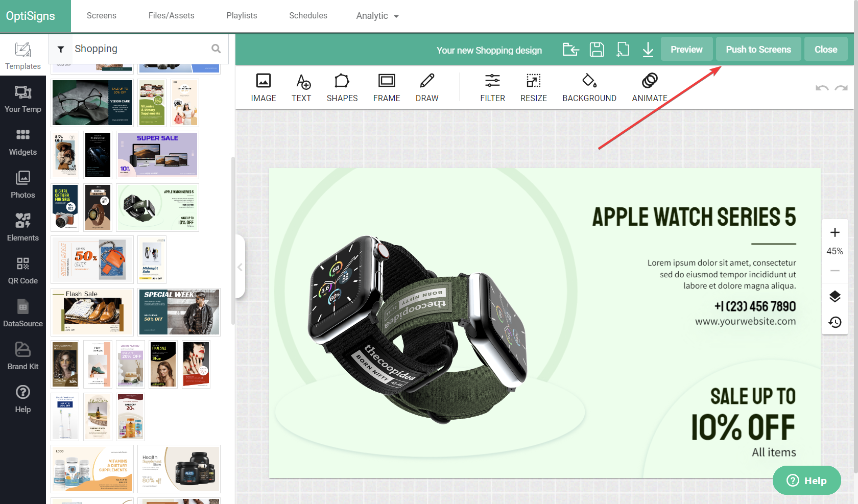Select the DRAW tool
The image size is (858, 504).
[x=427, y=87]
